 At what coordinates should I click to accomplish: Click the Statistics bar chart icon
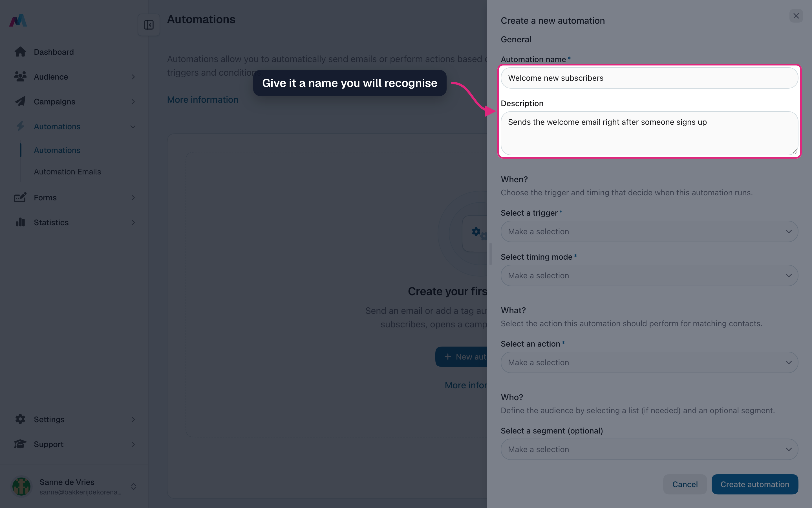point(20,222)
